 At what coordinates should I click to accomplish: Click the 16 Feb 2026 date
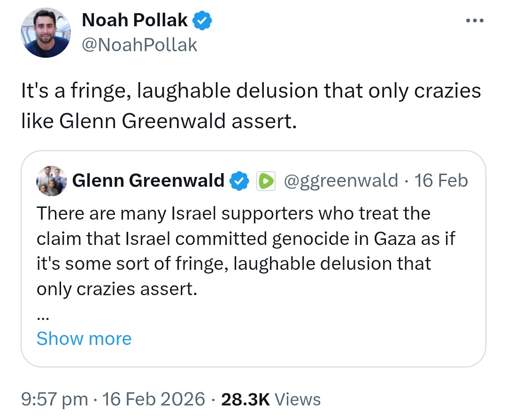pyautogui.click(x=154, y=399)
